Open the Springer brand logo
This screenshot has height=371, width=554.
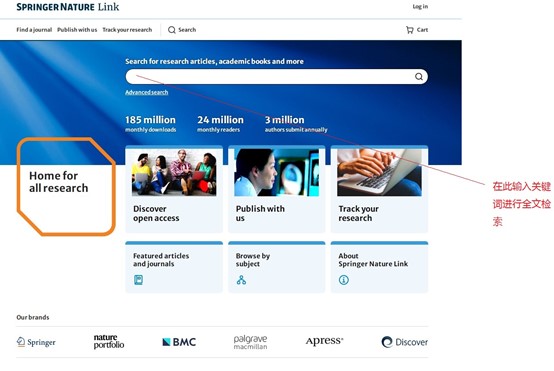[x=36, y=342]
